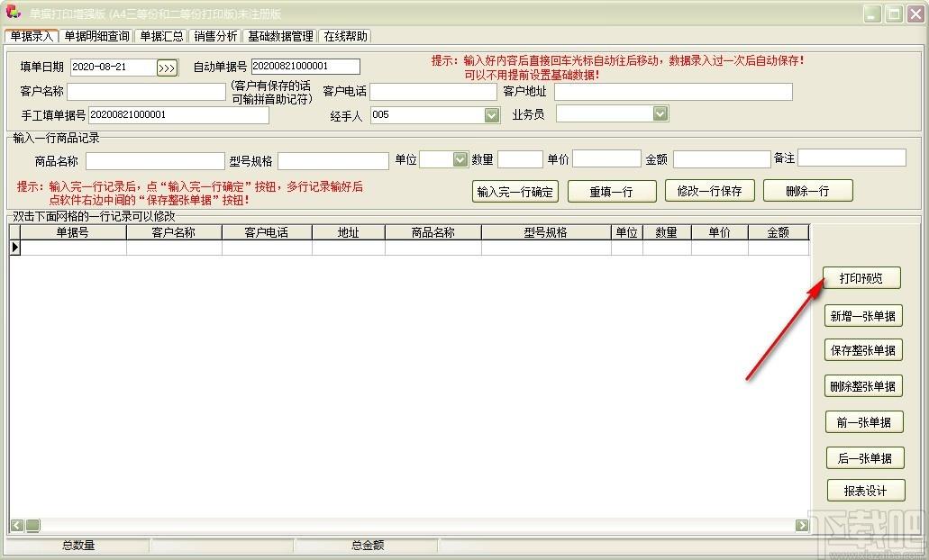Click the 删除整张单据 button

tap(863, 386)
